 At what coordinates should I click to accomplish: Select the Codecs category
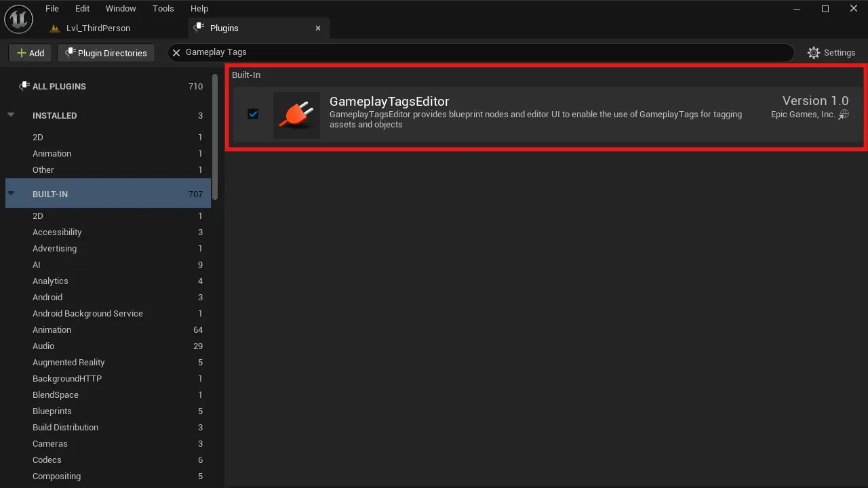(x=108, y=460)
